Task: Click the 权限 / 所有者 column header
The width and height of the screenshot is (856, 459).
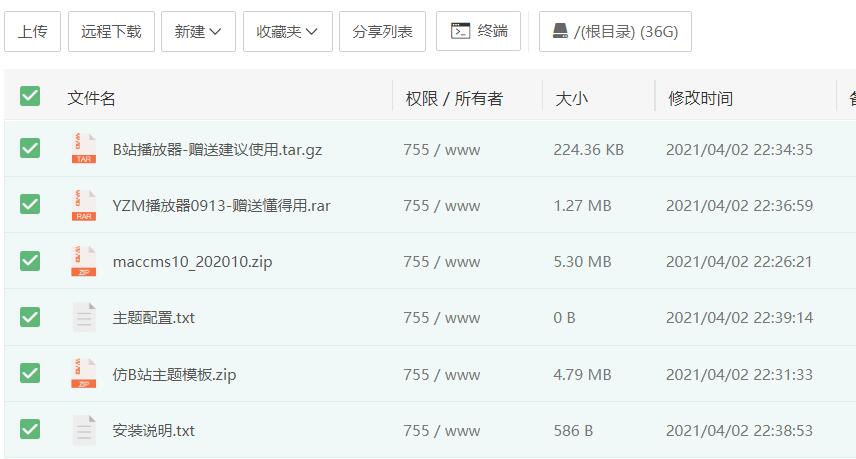Action: coord(454,98)
